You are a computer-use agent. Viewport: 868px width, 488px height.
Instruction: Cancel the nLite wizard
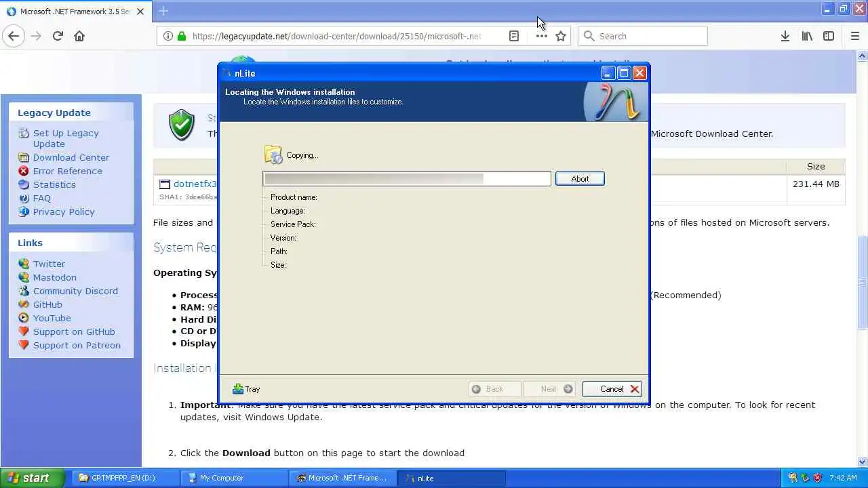coord(612,389)
